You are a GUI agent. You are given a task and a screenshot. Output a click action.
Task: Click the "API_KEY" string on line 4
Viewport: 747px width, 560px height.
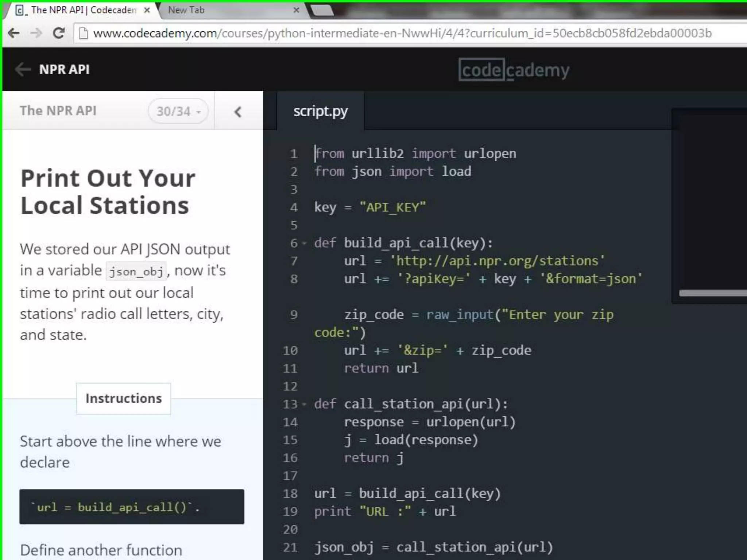(x=392, y=207)
